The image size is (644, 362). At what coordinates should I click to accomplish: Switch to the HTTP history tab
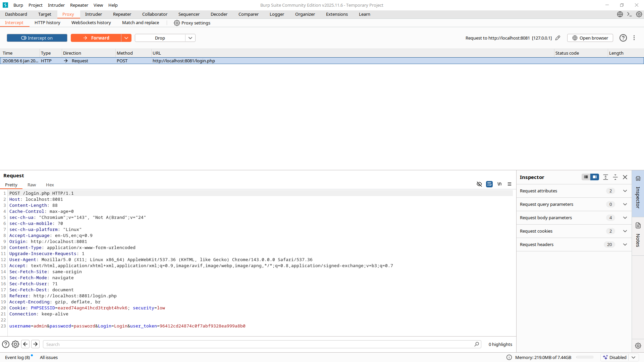click(47, 23)
